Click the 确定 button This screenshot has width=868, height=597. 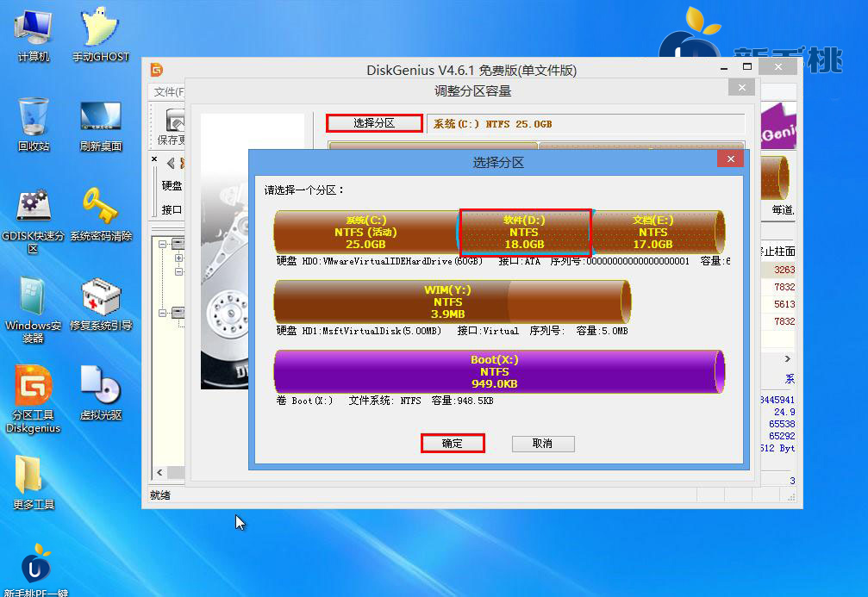(x=453, y=443)
